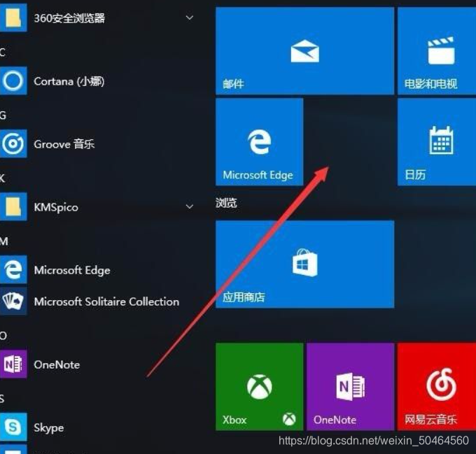Open Microsoft Solitaire Collection cards icon
Screen dimensions: 476x454
tap(13, 301)
